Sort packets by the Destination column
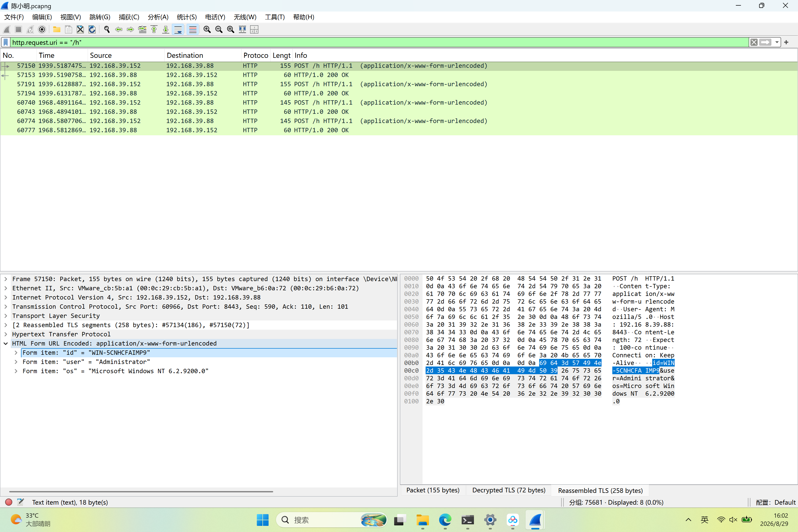 click(x=203, y=55)
